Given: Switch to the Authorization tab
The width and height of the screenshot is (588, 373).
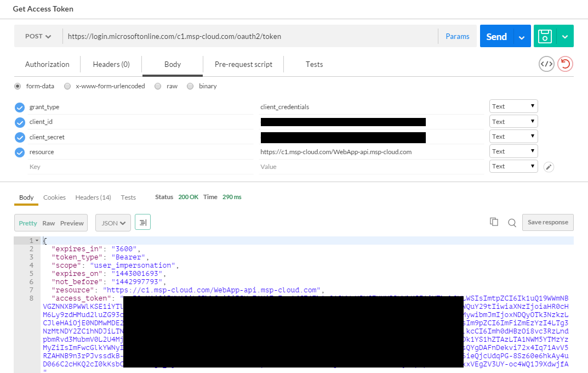Looking at the screenshot, I should tap(47, 64).
